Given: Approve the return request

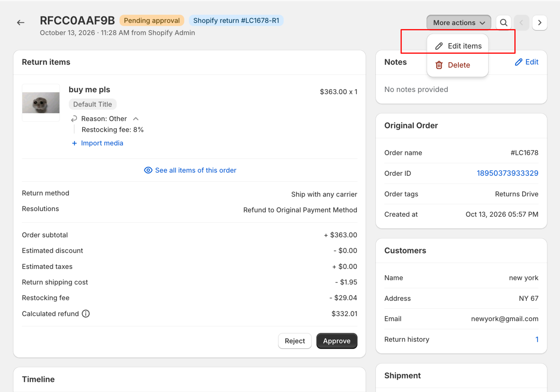Looking at the screenshot, I should (337, 341).
